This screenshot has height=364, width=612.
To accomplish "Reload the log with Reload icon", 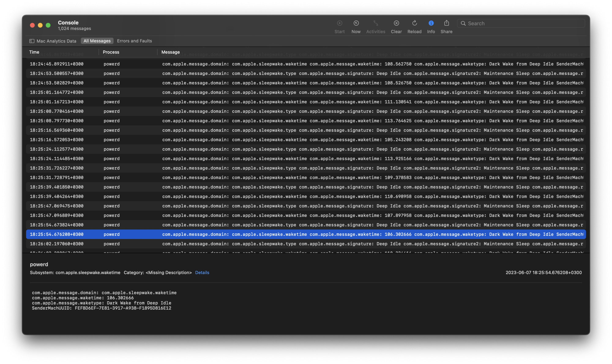I will pyautogui.click(x=414, y=23).
